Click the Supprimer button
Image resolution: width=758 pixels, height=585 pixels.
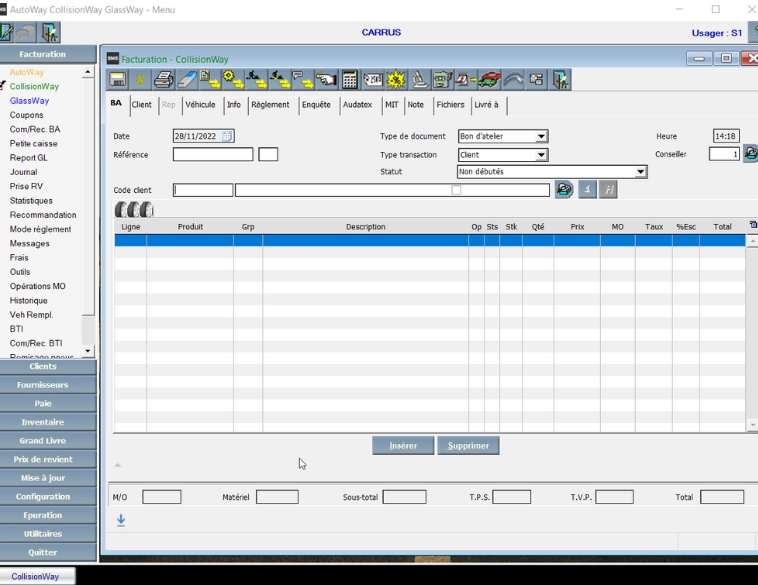[468, 445]
